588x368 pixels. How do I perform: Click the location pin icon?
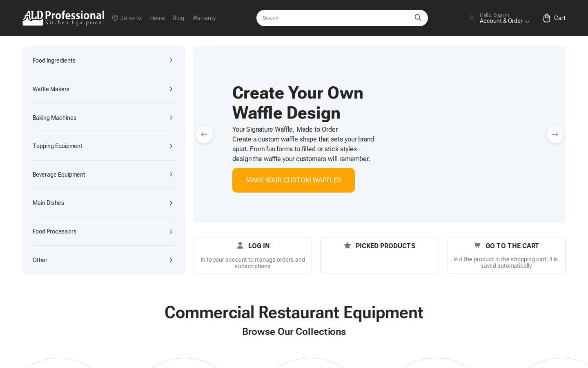[x=115, y=18]
